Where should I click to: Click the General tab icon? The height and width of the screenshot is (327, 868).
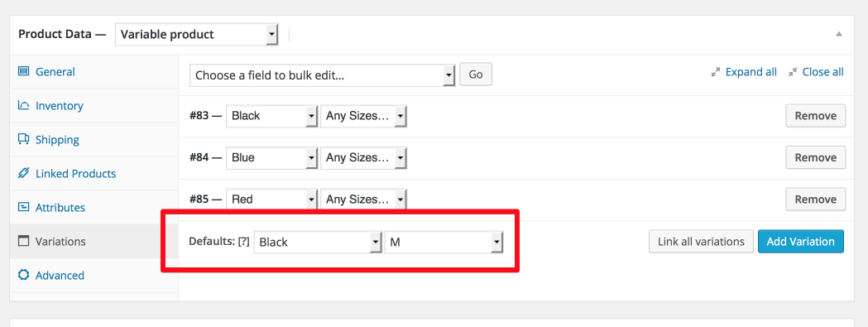(23, 71)
